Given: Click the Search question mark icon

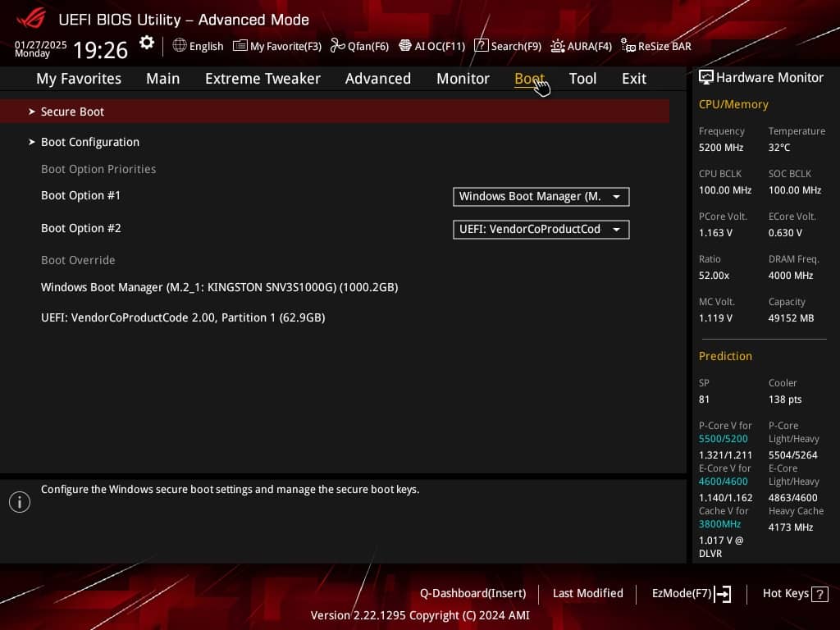Looking at the screenshot, I should coord(481,46).
